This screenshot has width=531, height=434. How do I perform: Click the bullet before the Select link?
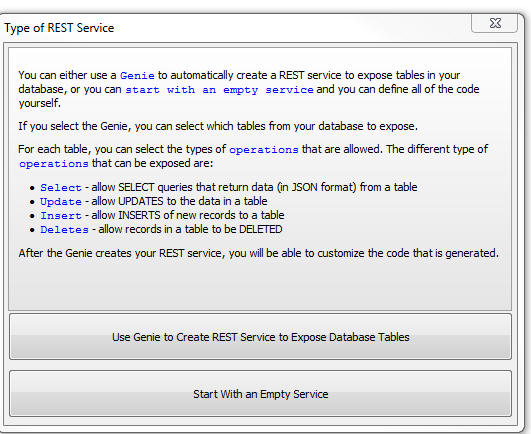32,188
